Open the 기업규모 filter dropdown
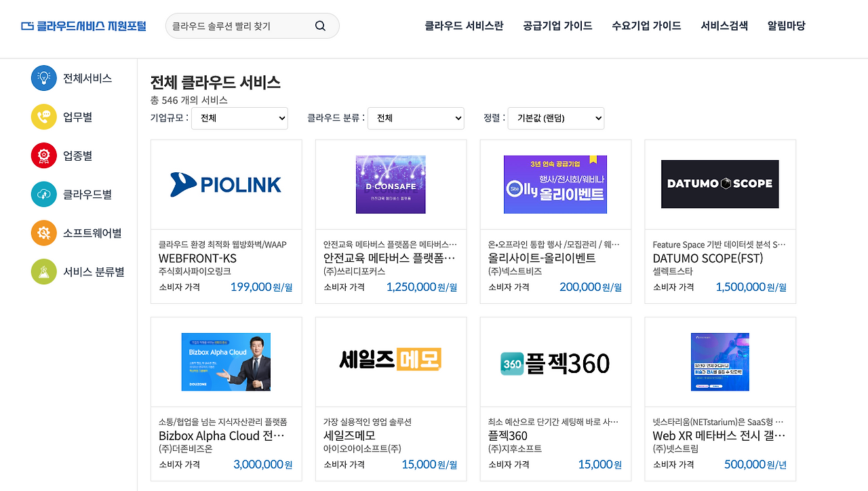This screenshot has height=491, width=868. 239,117
